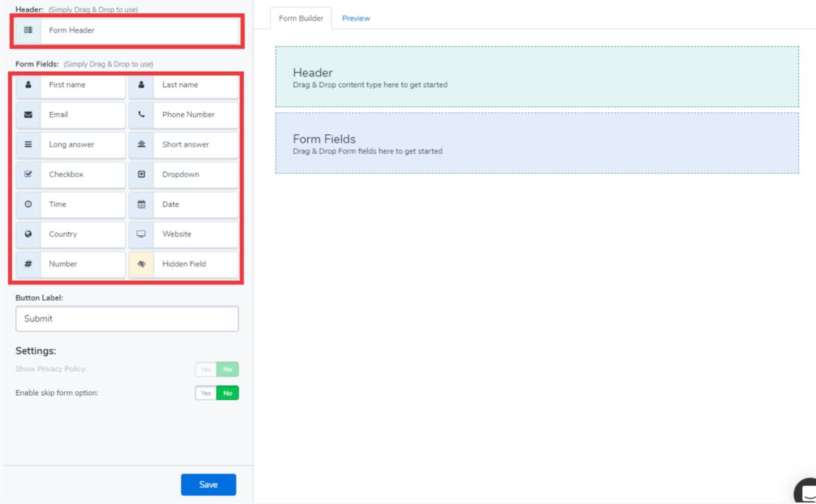Click the Form Header grid icon
816x504 pixels.
pyautogui.click(x=28, y=30)
